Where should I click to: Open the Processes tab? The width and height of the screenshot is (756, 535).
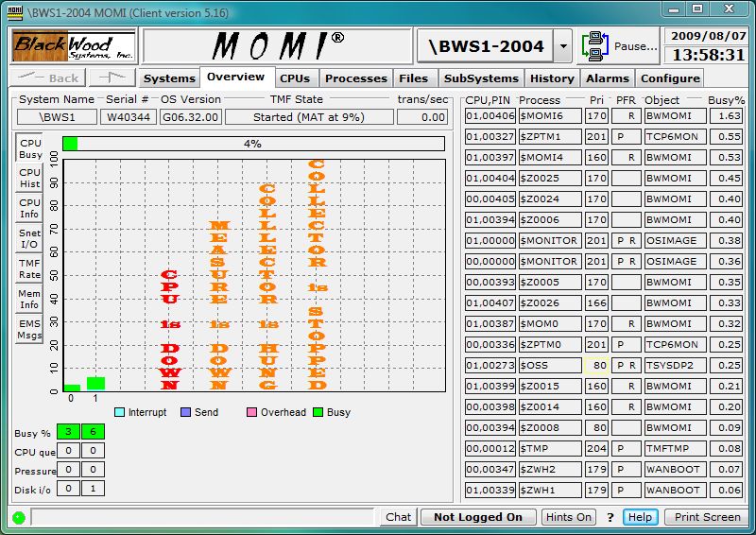pos(356,78)
